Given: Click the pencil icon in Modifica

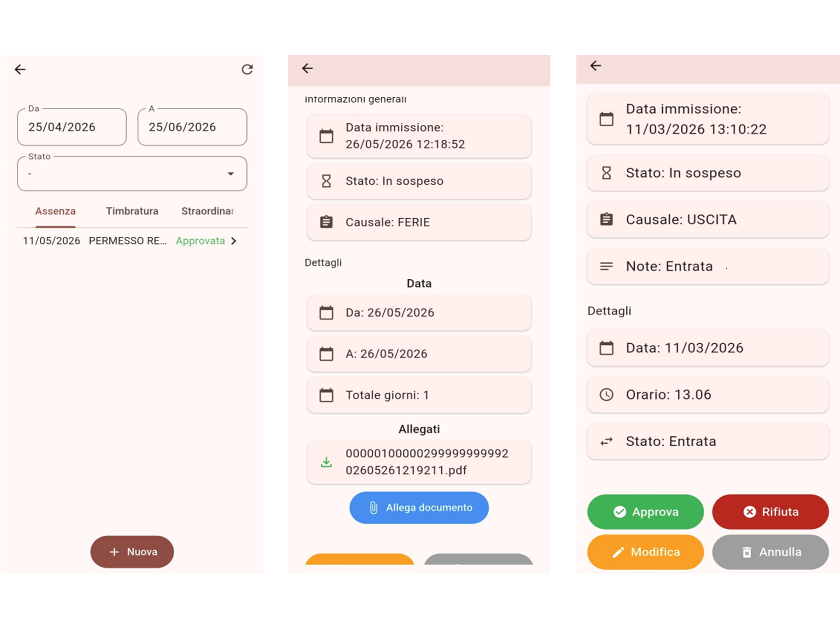Looking at the screenshot, I should tap(618, 552).
